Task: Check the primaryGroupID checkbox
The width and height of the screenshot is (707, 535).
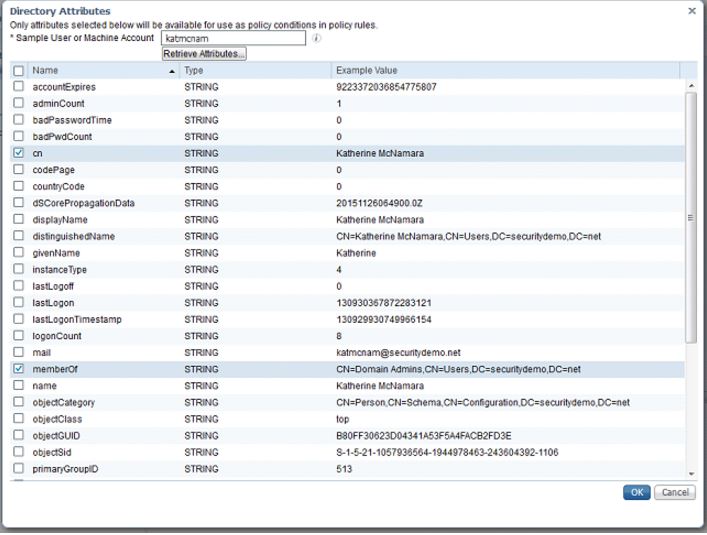Action: click(18, 468)
